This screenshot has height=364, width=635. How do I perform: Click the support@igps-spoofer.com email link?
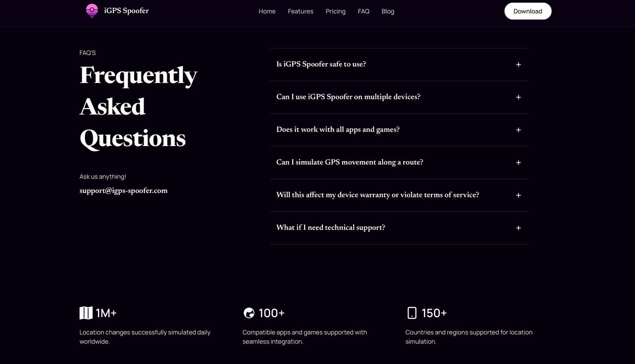tap(123, 191)
